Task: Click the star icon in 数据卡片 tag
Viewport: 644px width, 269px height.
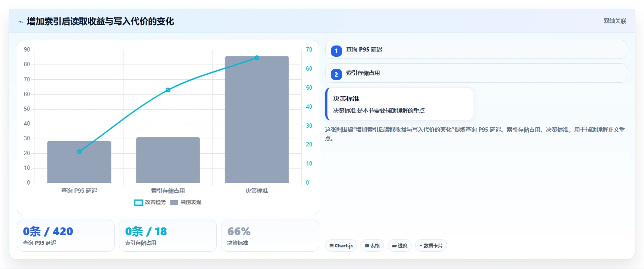Action: 421,246
